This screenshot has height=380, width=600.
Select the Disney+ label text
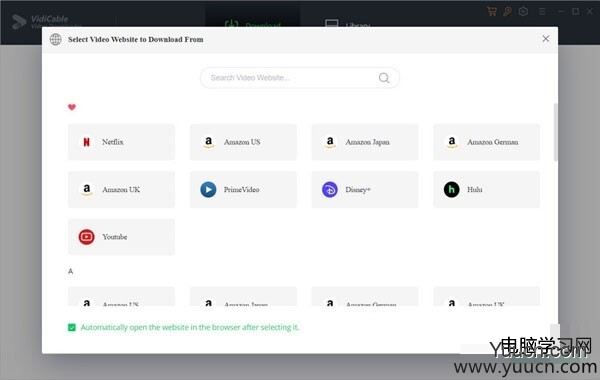(358, 190)
